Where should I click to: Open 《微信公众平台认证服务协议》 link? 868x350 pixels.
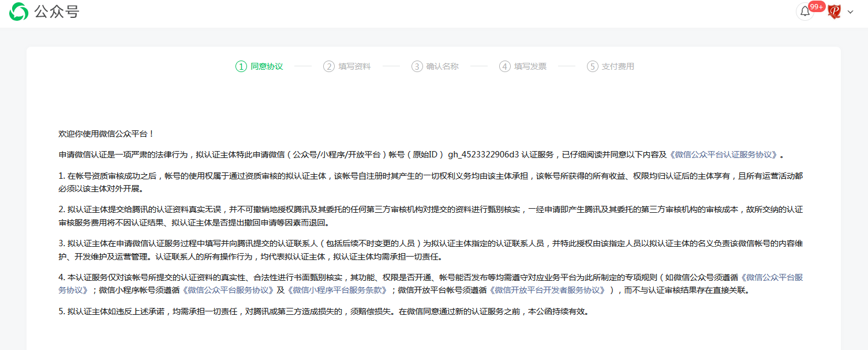point(724,155)
